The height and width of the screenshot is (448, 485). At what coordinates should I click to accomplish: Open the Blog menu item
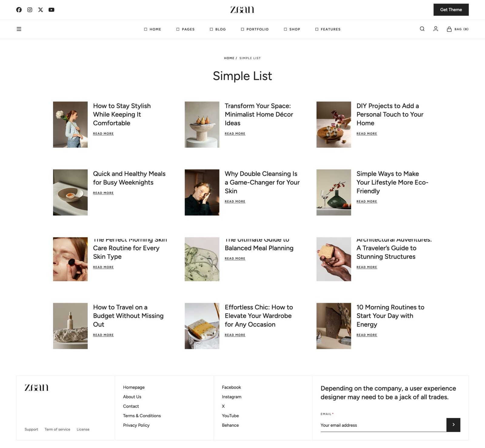tap(218, 29)
